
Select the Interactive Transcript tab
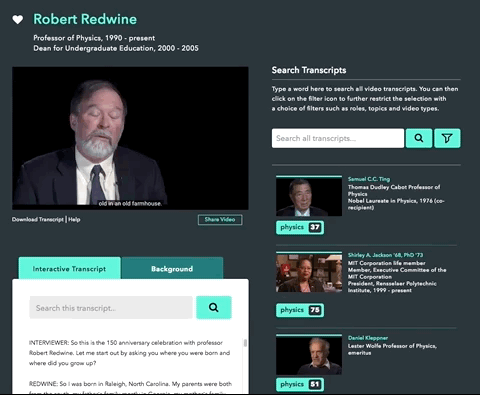[69, 269]
